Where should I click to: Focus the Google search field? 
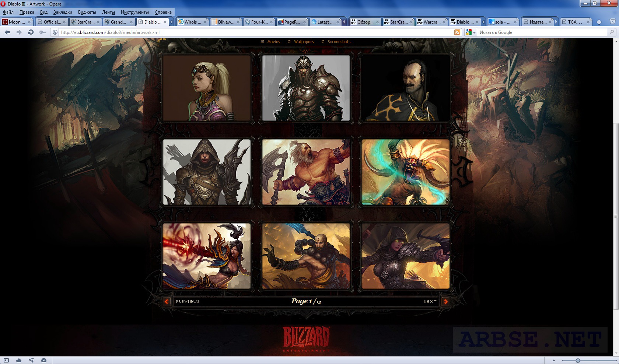542,32
